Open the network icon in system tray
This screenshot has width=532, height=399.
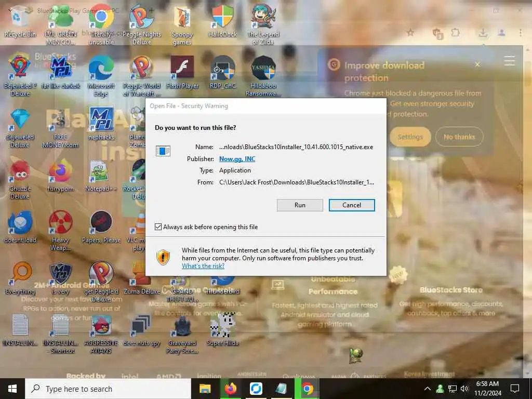point(453,389)
